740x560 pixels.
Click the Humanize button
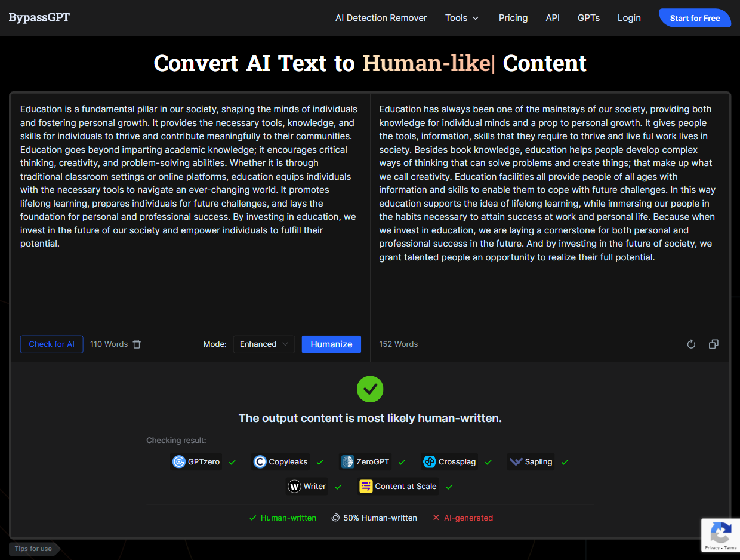(331, 344)
